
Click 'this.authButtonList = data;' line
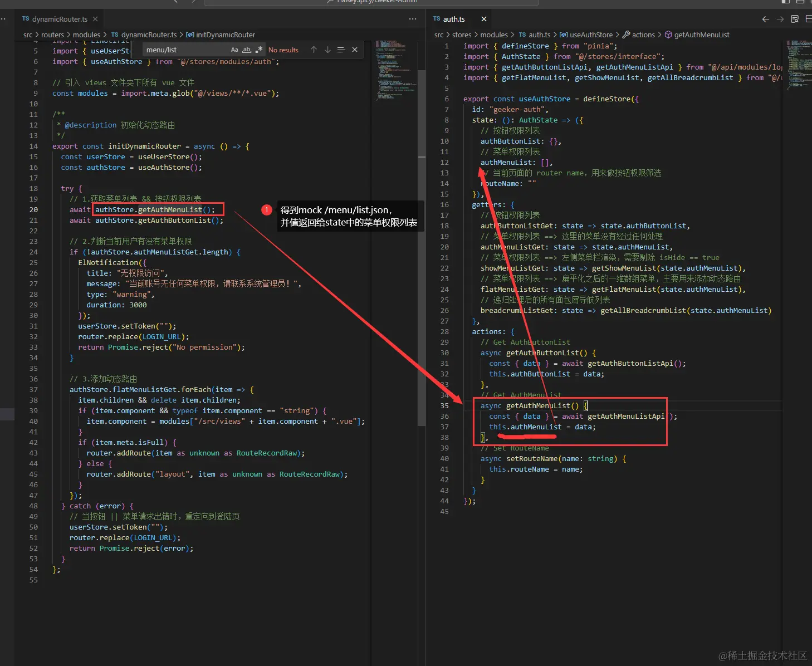click(x=547, y=374)
